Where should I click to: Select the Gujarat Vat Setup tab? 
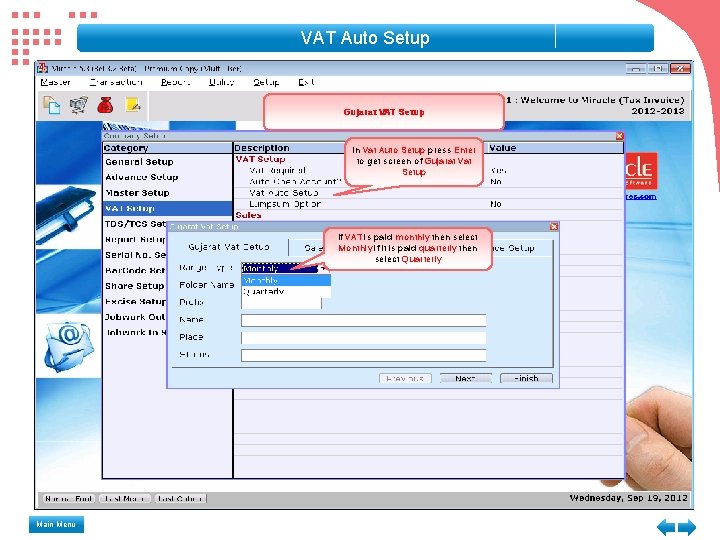pyautogui.click(x=229, y=247)
